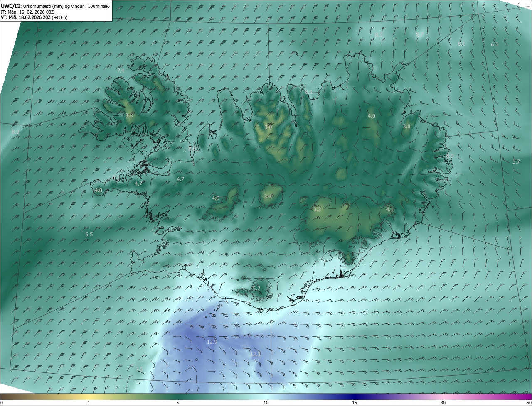Click the 0 tick on the color scale
Image resolution: width=532 pixels, height=406 pixels.
tap(2, 403)
